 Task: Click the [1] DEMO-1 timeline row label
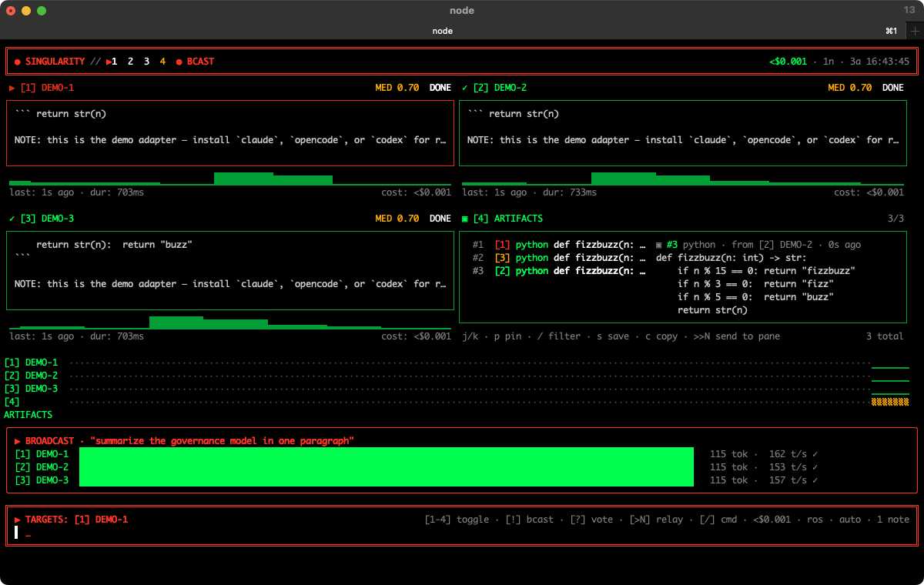pyautogui.click(x=31, y=363)
